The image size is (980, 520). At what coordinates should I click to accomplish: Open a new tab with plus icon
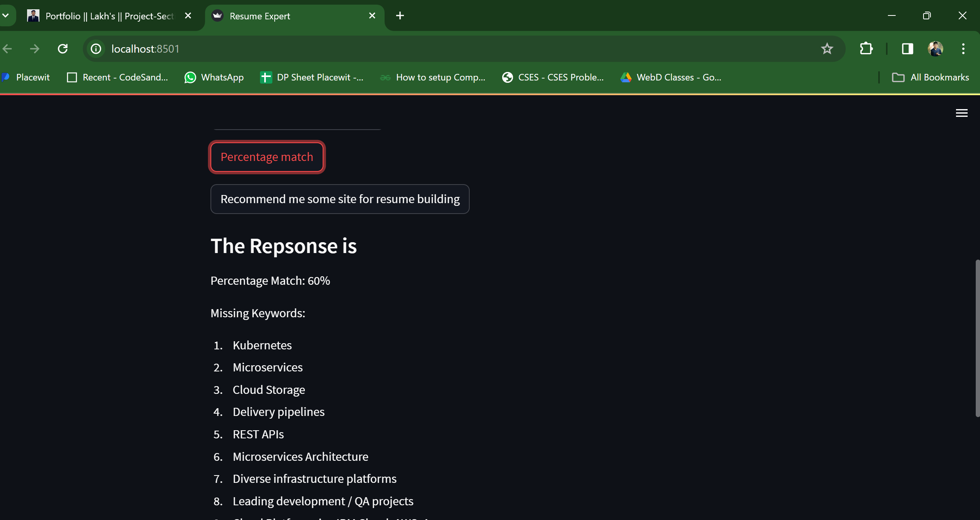click(x=400, y=15)
